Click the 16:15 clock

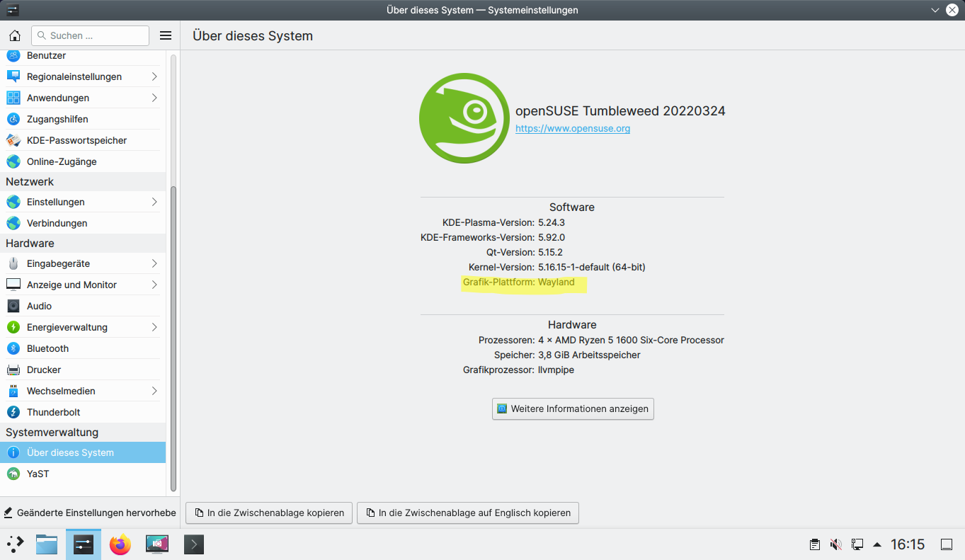point(908,544)
